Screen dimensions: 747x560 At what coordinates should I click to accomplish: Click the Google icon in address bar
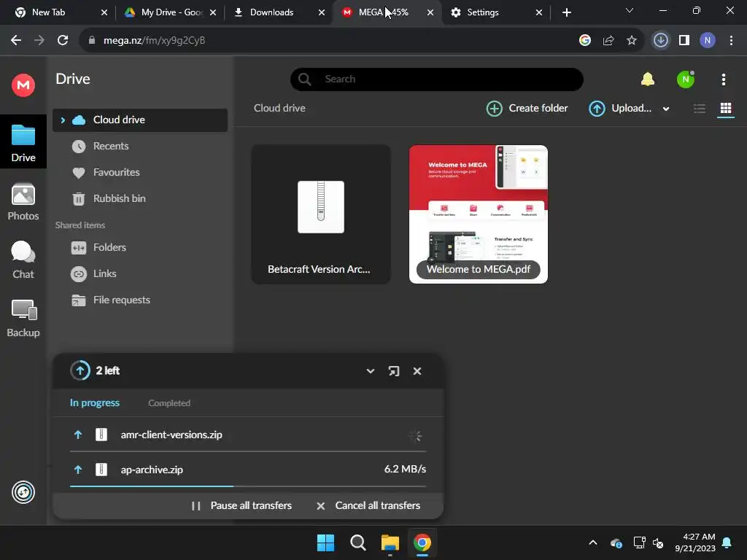coord(584,41)
